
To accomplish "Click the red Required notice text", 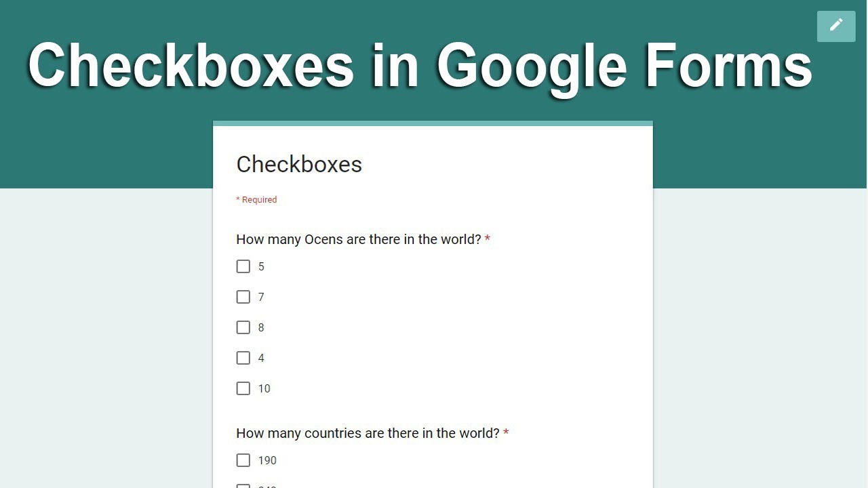I will (256, 200).
